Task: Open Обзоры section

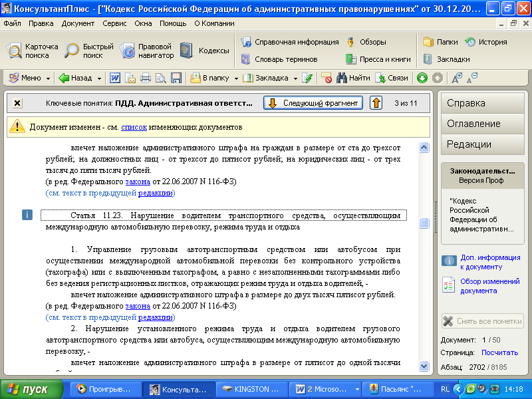Action: coord(366,42)
